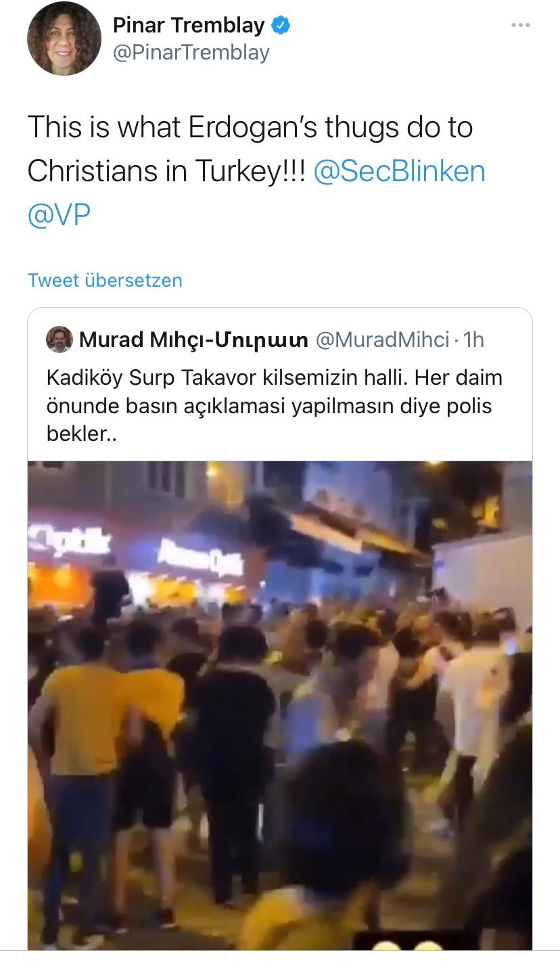Open the @SecBlinken mention
This screenshot has width=560, height=961.
point(400,171)
